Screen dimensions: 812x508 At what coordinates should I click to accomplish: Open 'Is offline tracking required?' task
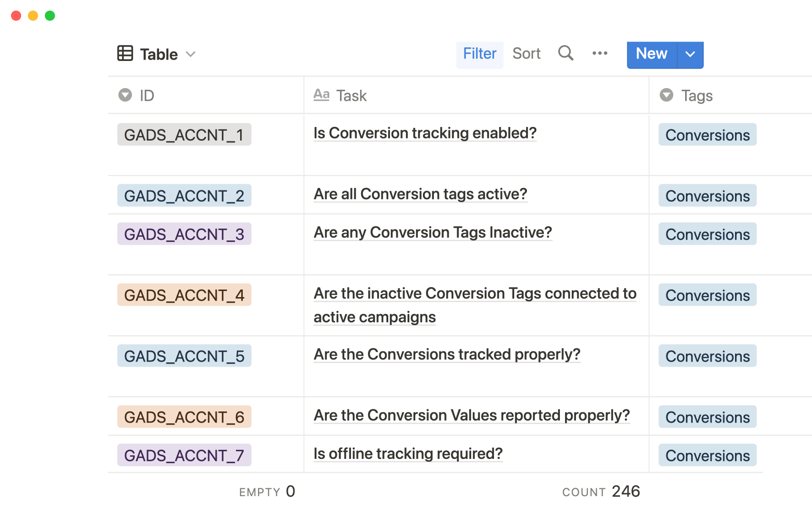pyautogui.click(x=408, y=453)
